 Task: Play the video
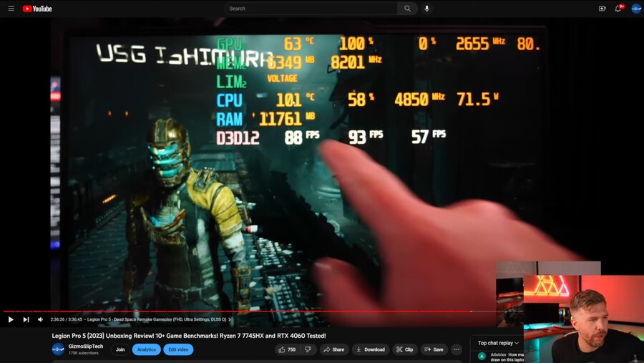(x=11, y=319)
